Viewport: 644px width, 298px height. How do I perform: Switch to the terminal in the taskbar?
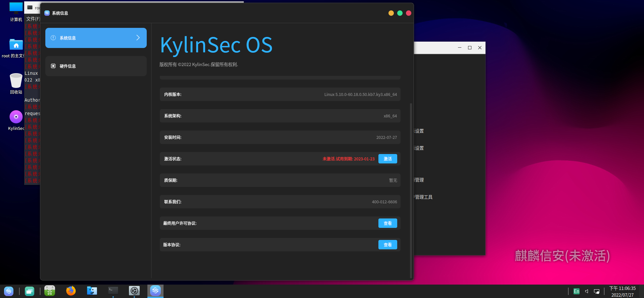[x=113, y=291]
